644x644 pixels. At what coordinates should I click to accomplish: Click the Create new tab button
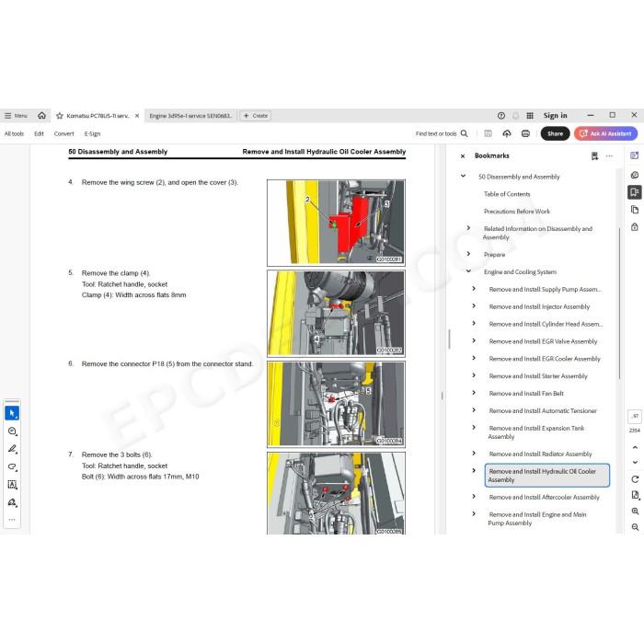click(x=256, y=116)
